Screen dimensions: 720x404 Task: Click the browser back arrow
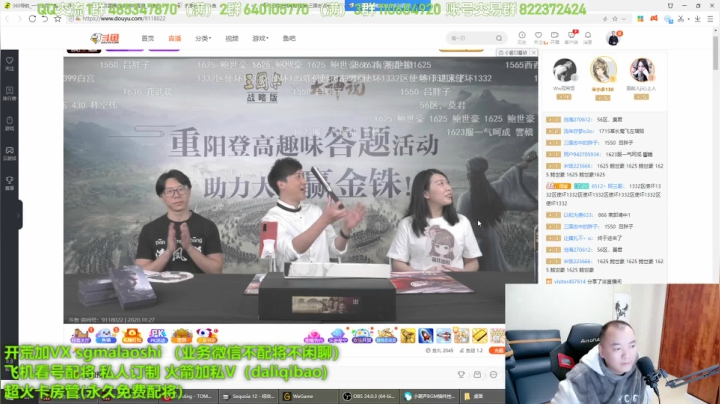(7, 18)
